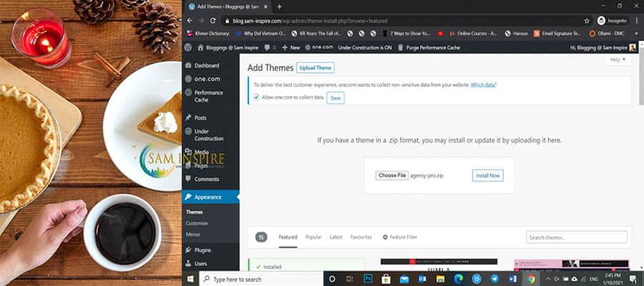Launch Photoshop from the taskbar
The width and height of the screenshot is (644, 286).
point(368,279)
